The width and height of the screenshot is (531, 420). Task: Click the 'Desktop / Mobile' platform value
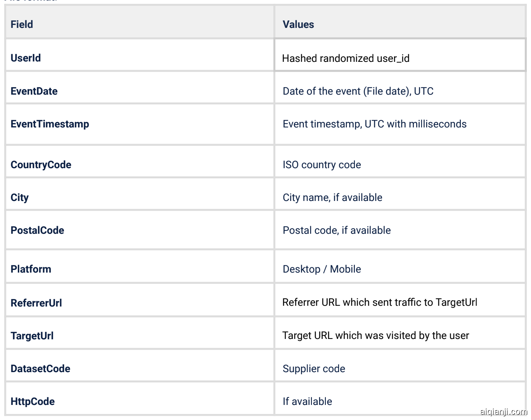(322, 269)
